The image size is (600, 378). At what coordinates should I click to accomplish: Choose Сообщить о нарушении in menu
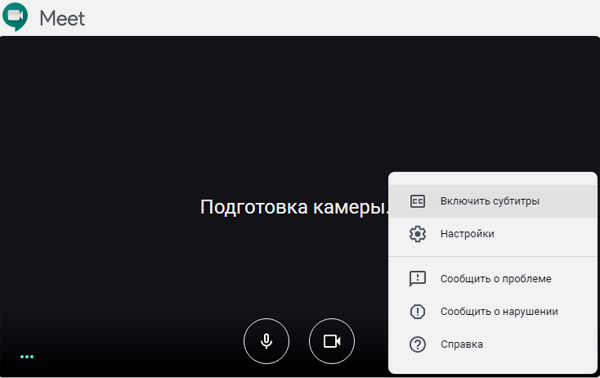coord(493,311)
